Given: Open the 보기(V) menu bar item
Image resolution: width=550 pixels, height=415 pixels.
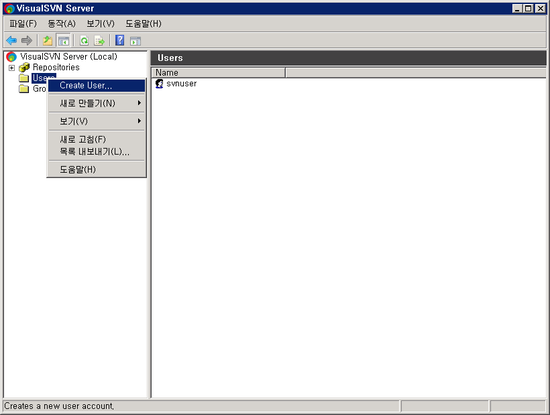Looking at the screenshot, I should 101,24.
